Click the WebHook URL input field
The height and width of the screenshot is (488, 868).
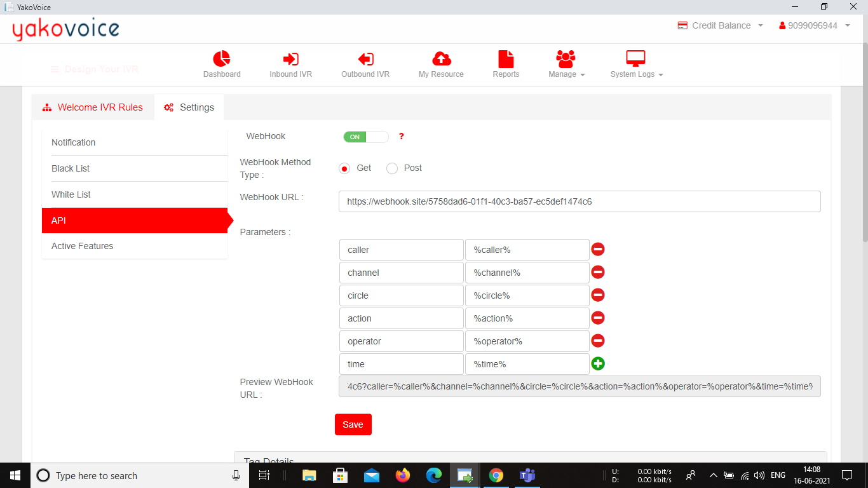coord(579,201)
